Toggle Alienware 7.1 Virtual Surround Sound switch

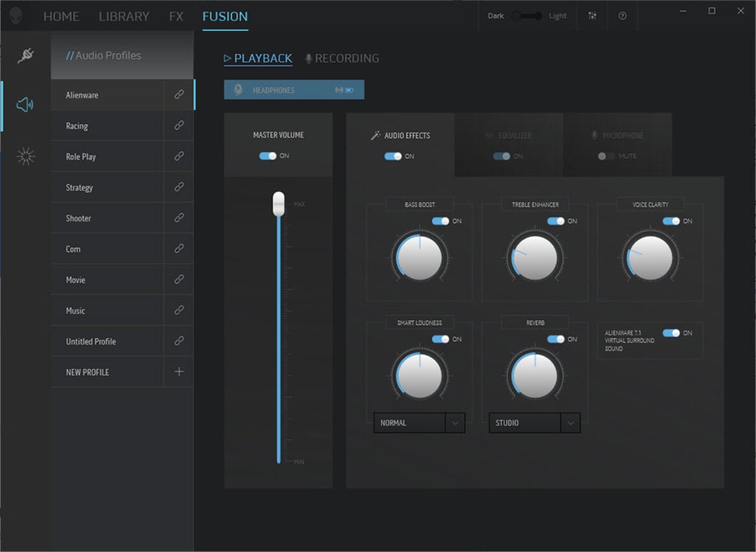[671, 333]
